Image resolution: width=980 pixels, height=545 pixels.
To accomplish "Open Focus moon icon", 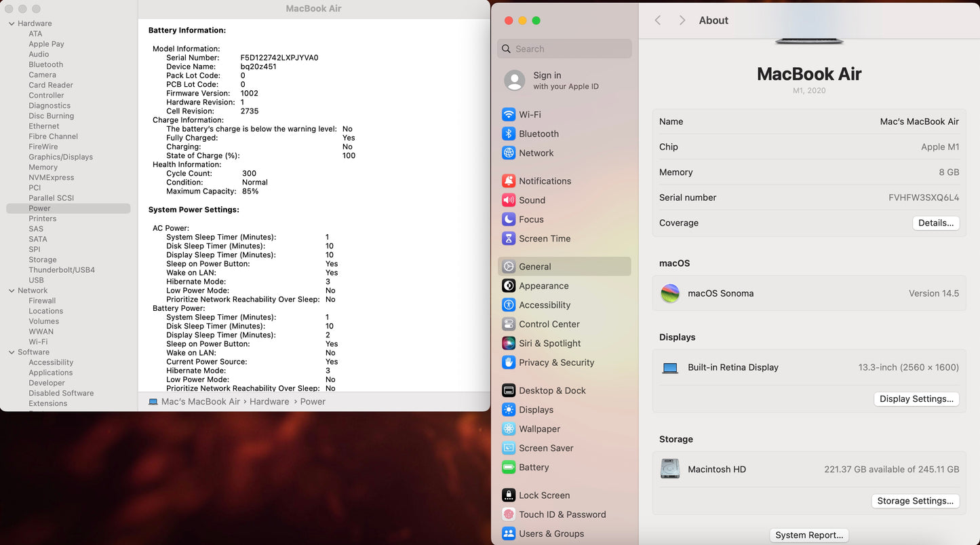I will pos(509,219).
